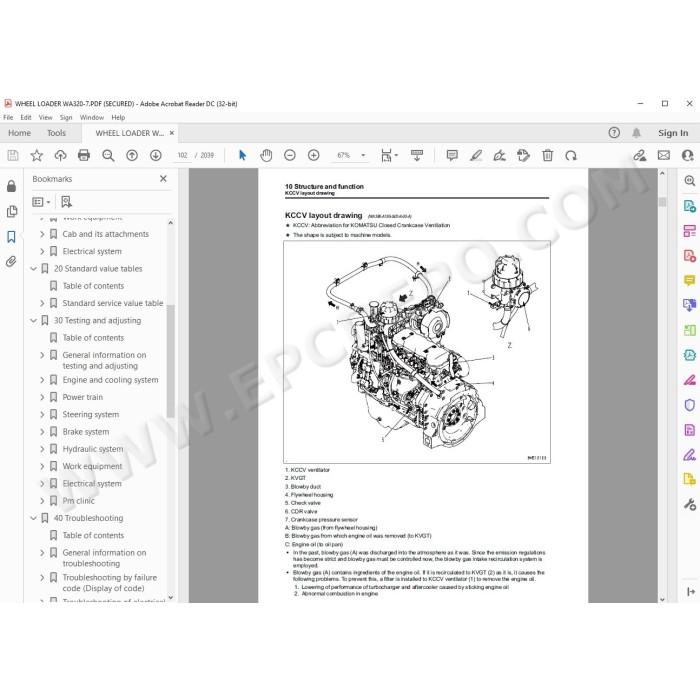Toggle the Bookmarks panel icon
700x700 pixels.
tap(12, 237)
